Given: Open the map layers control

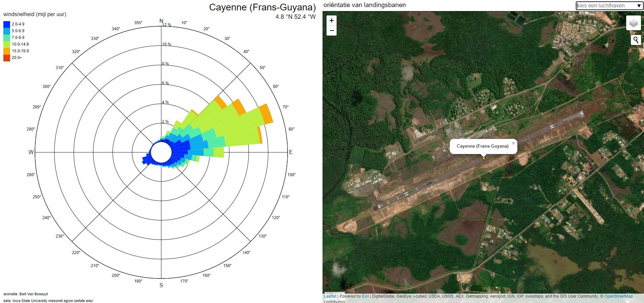Looking at the screenshot, I should (x=633, y=23).
